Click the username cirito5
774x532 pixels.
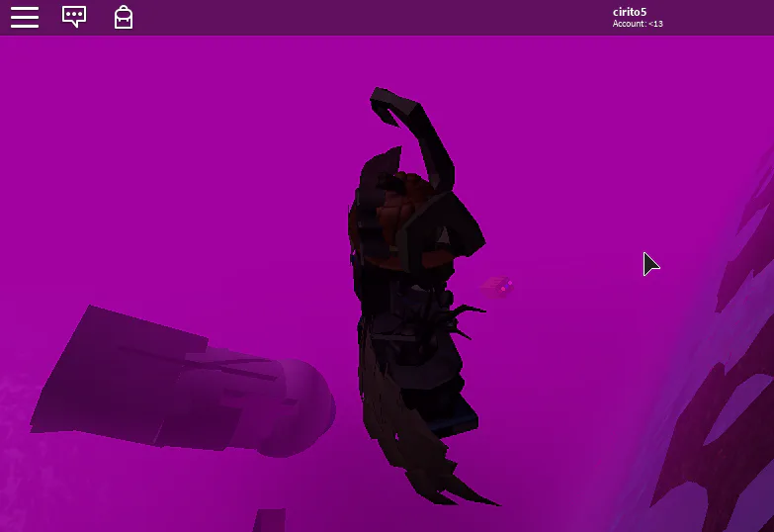coord(630,12)
